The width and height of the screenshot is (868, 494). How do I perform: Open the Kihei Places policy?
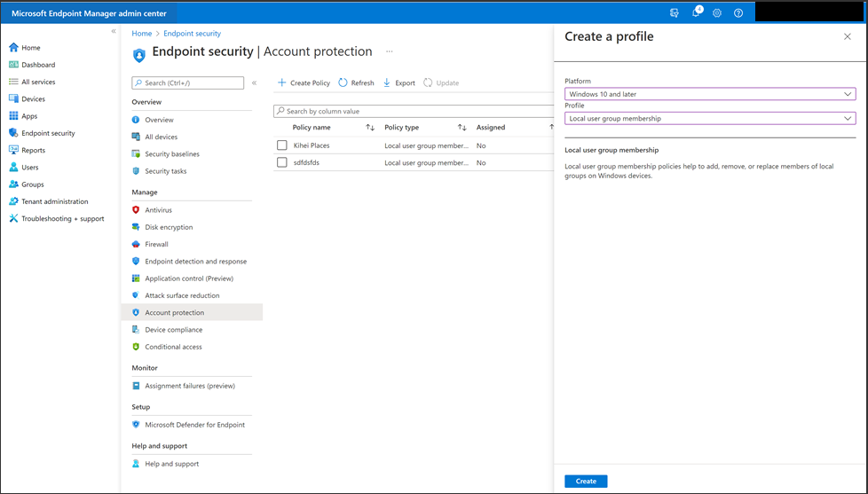tap(312, 145)
